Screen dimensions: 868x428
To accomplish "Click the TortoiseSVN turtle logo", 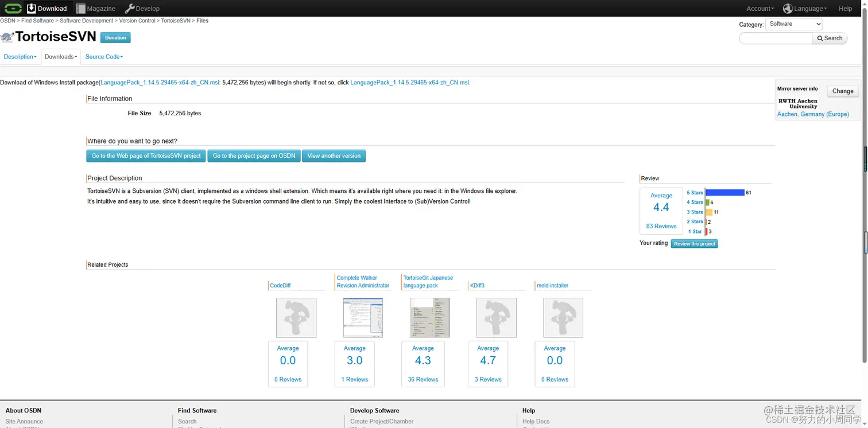I will 7,37.
